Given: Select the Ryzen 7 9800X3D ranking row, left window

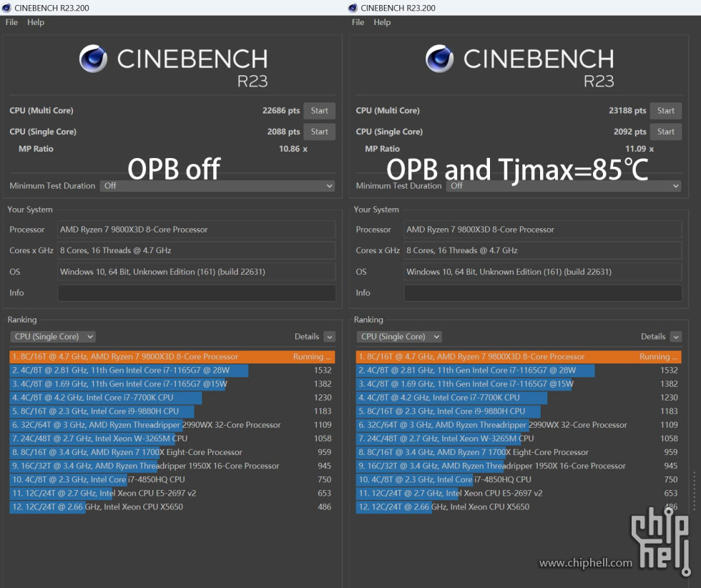Looking at the screenshot, I should click(172, 356).
